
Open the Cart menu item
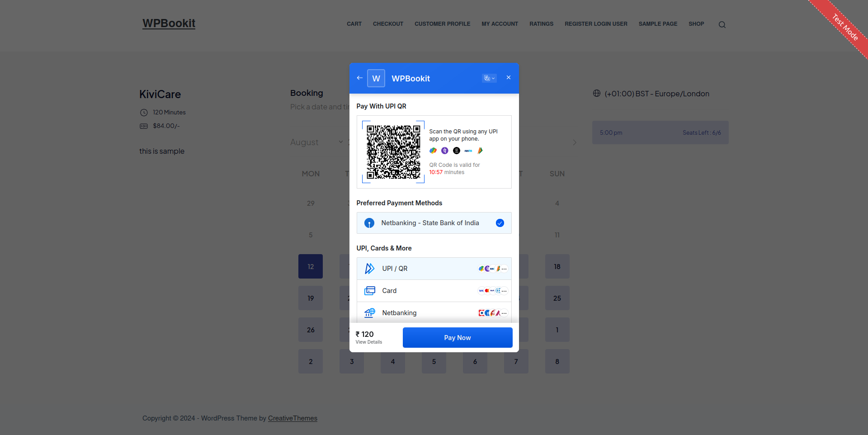[354, 24]
